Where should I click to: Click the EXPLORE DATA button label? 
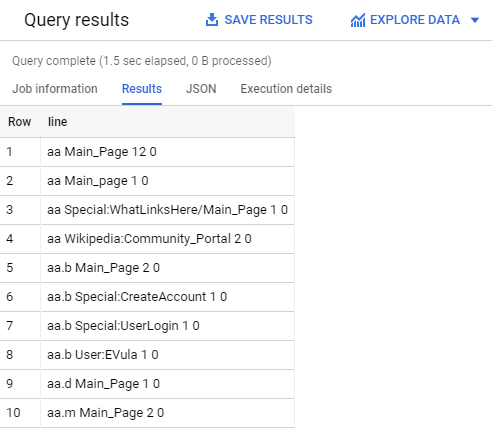(415, 20)
